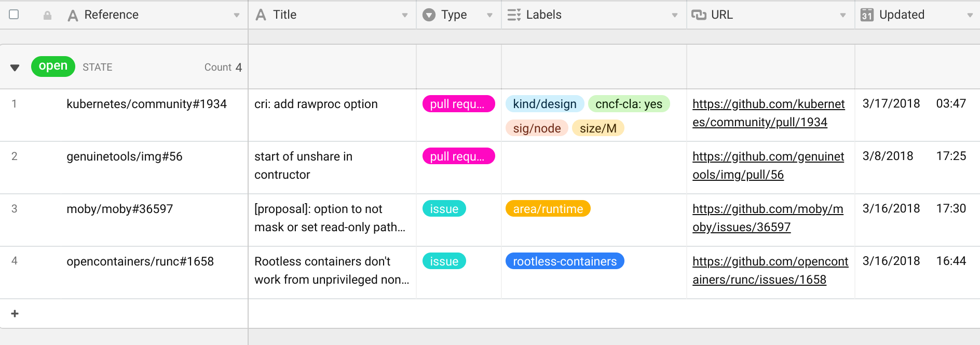Click the blue rootless-containers label

click(565, 261)
